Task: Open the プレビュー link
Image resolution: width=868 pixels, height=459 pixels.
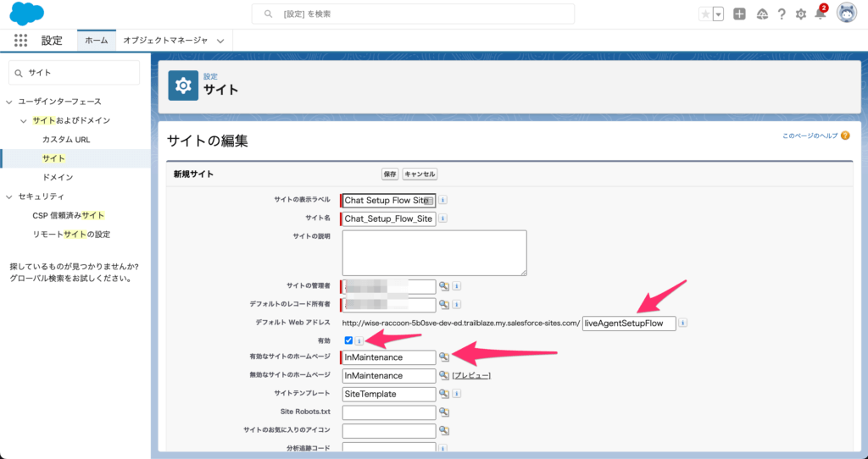Action: pyautogui.click(x=471, y=375)
